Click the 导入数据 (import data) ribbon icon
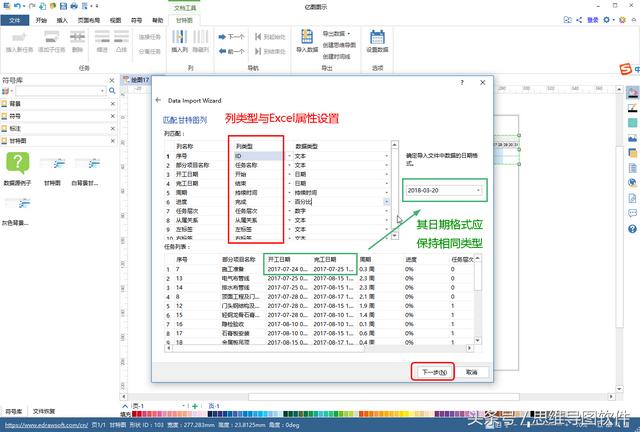 tap(307, 41)
